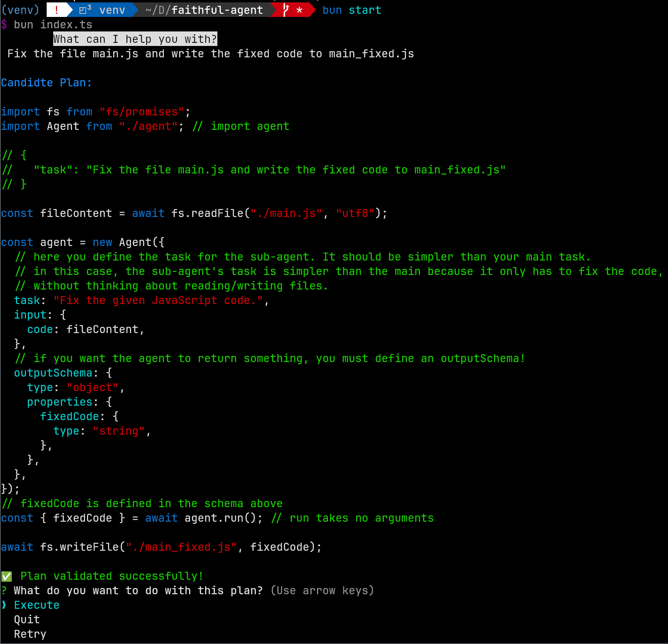Click the '// import agent' comment
Screen dimensions: 668x644
coord(241,126)
